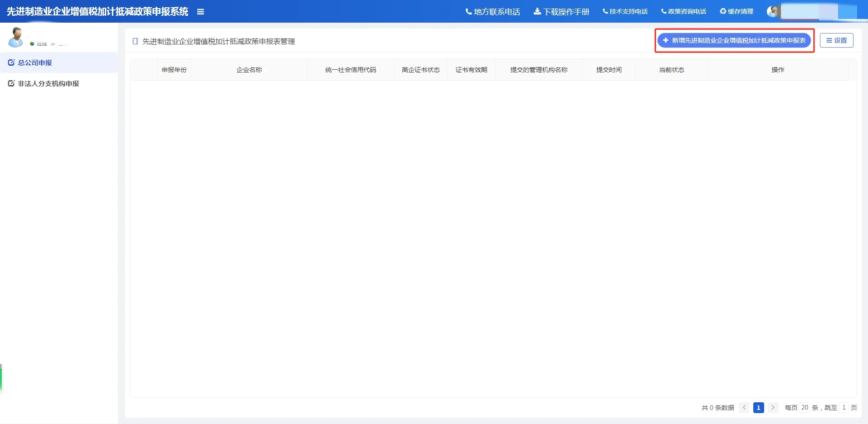
Task: Click the phone icon for 地方联系电话
Action: 468,12
